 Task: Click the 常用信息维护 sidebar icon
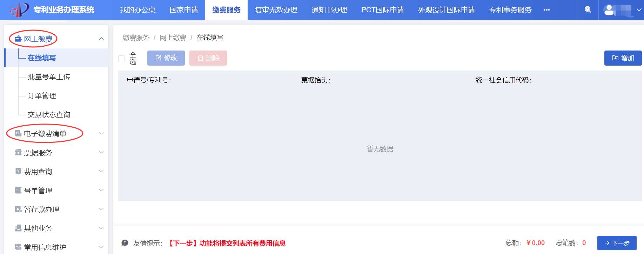(18, 247)
